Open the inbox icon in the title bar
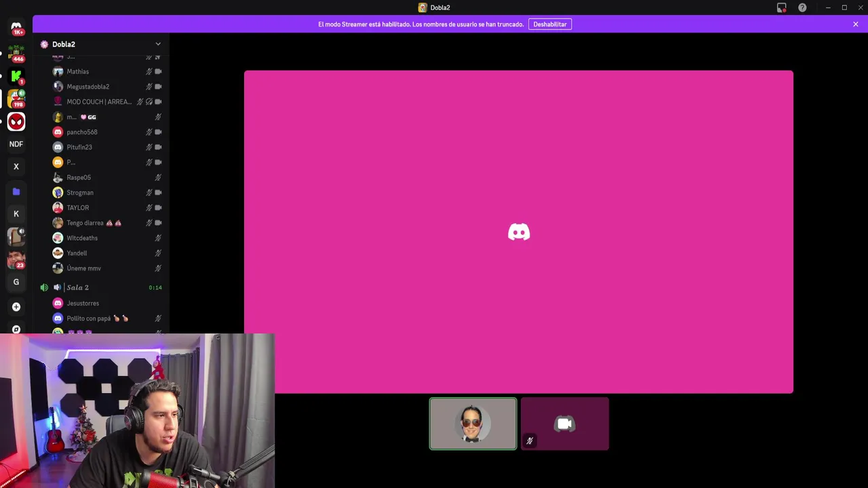The height and width of the screenshot is (488, 868). coord(782,7)
